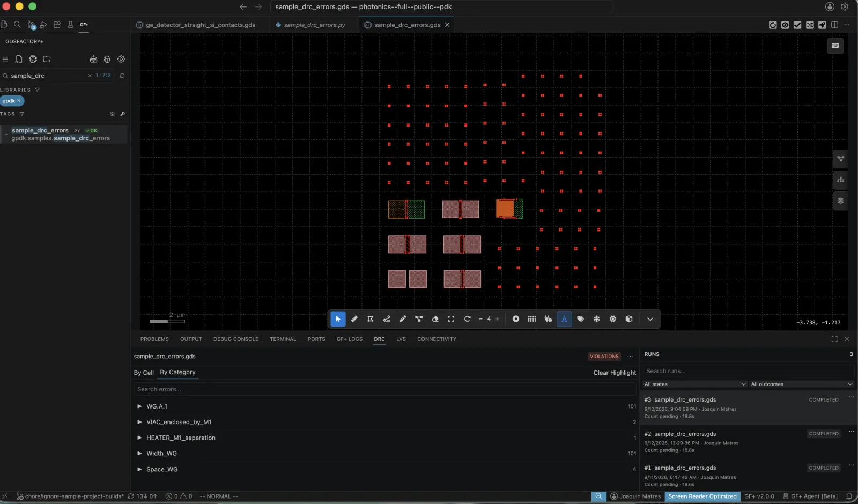858x504 pixels.
Task: Select run #2 sample_drc_errors.gds
Action: 749,442
